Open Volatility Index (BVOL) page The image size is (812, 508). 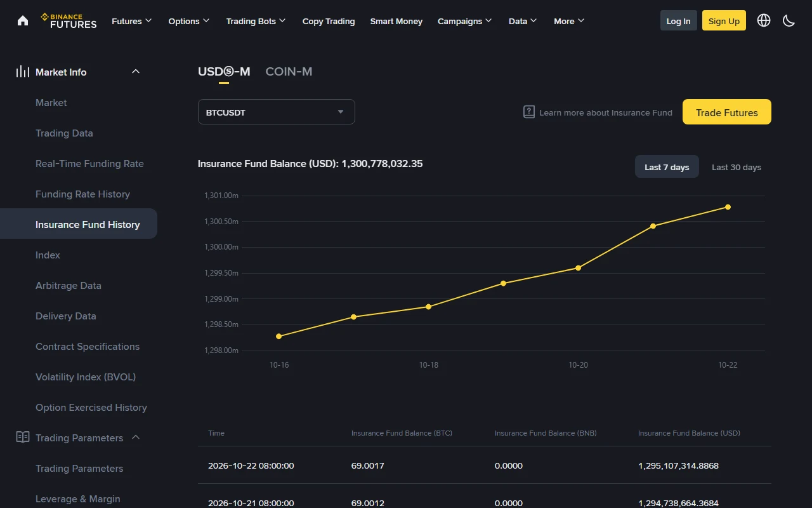pyautogui.click(x=86, y=377)
